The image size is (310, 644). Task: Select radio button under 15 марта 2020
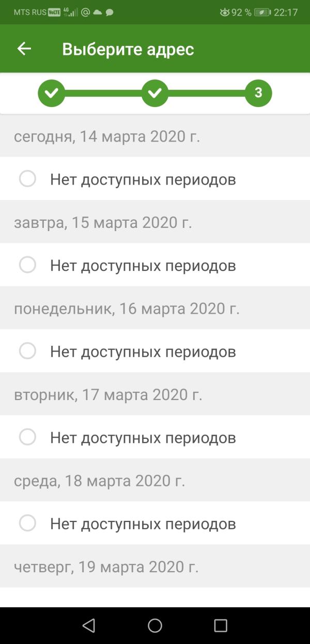coord(27,265)
